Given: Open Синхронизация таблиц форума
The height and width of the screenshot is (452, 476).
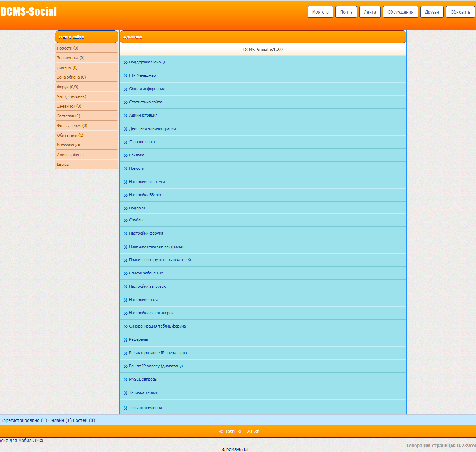Looking at the screenshot, I should [x=157, y=326].
